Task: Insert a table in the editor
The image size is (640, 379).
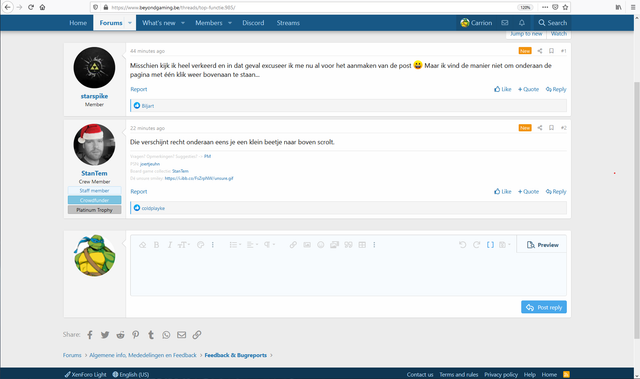Action: (x=362, y=245)
